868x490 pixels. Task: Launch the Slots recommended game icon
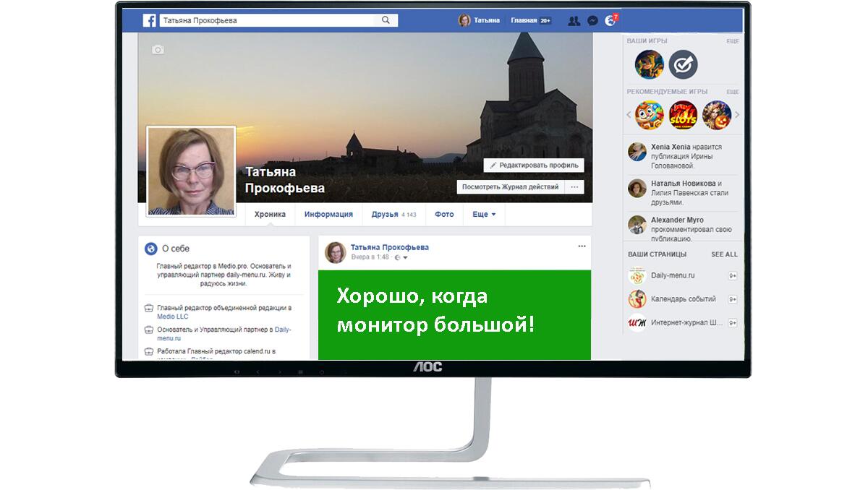[683, 114]
